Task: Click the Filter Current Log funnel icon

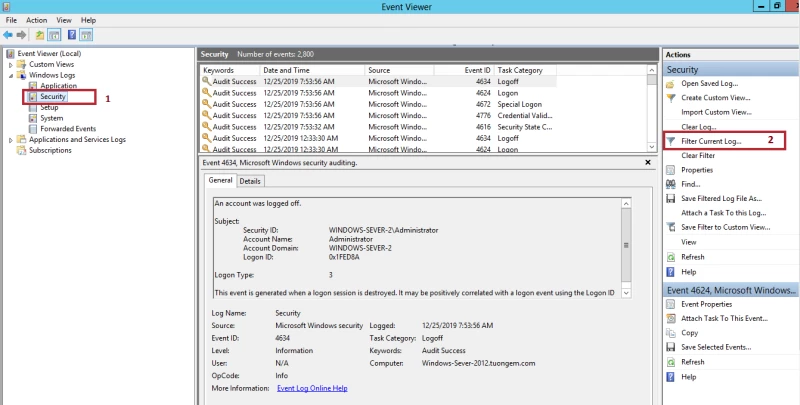Action: (671, 141)
